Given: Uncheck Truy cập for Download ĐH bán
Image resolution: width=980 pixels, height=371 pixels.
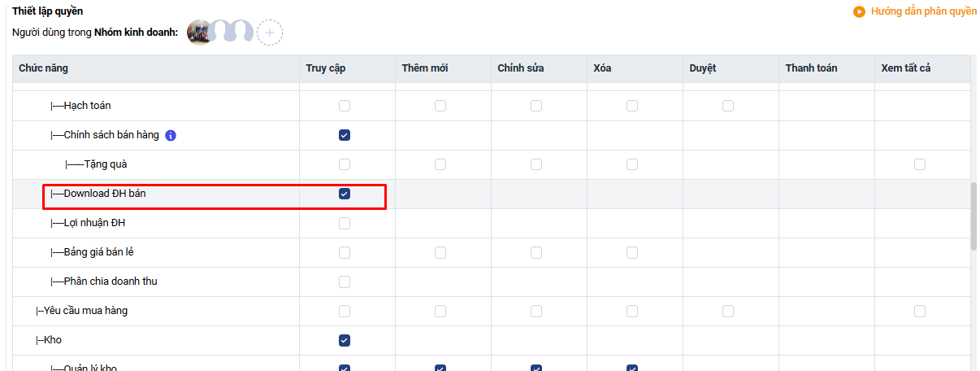Looking at the screenshot, I should point(345,194).
